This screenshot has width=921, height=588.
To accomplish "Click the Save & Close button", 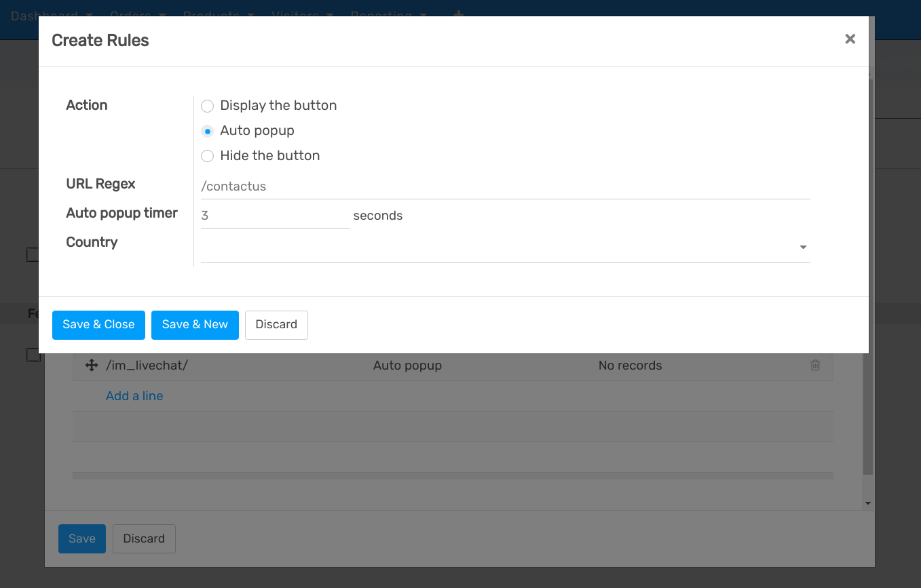I will (98, 325).
